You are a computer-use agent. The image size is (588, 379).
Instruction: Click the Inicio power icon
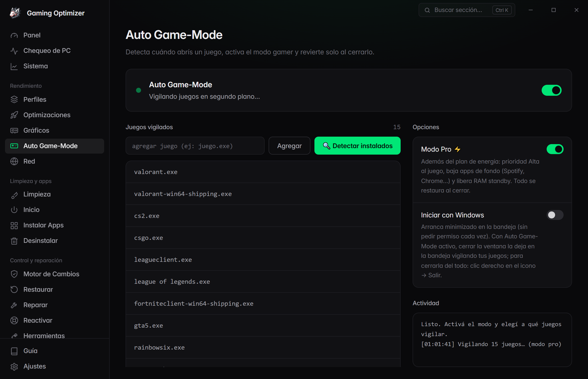[14, 210]
